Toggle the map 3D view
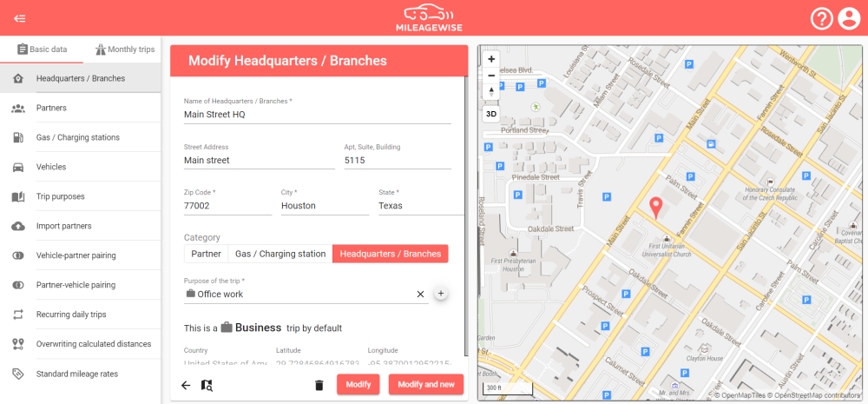The image size is (868, 404). tap(491, 114)
